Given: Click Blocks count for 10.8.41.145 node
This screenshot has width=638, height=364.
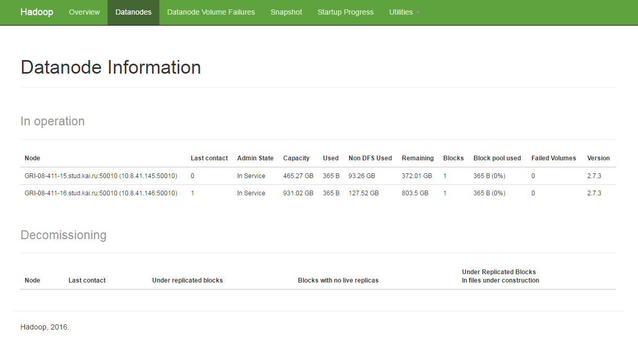Looking at the screenshot, I should [445, 176].
